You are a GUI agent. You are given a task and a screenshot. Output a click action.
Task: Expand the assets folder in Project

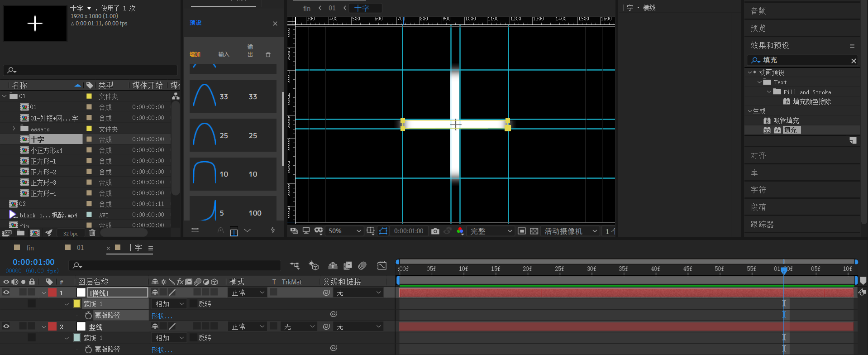14,129
